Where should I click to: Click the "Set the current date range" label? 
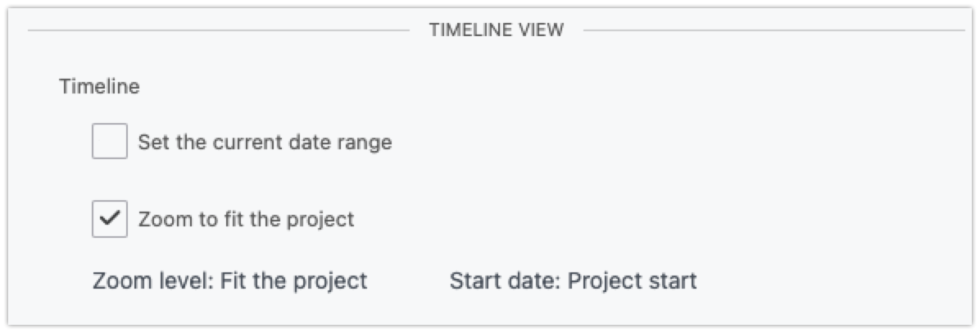(x=265, y=142)
